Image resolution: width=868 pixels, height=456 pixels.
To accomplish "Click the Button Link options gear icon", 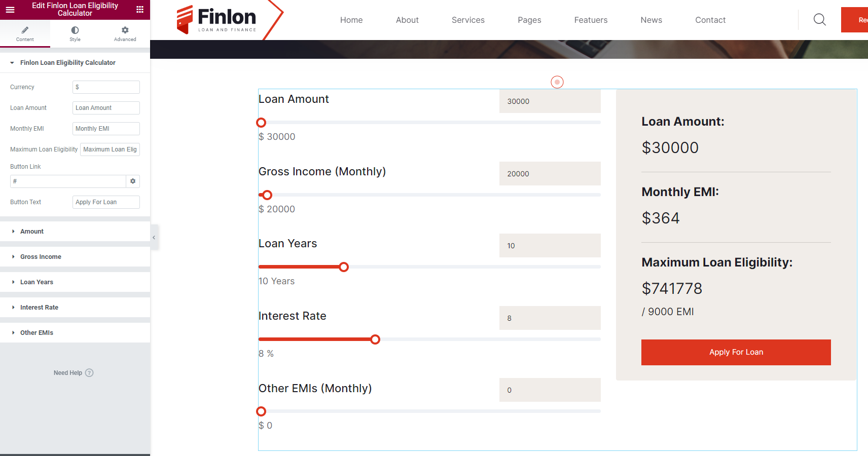I will point(133,181).
